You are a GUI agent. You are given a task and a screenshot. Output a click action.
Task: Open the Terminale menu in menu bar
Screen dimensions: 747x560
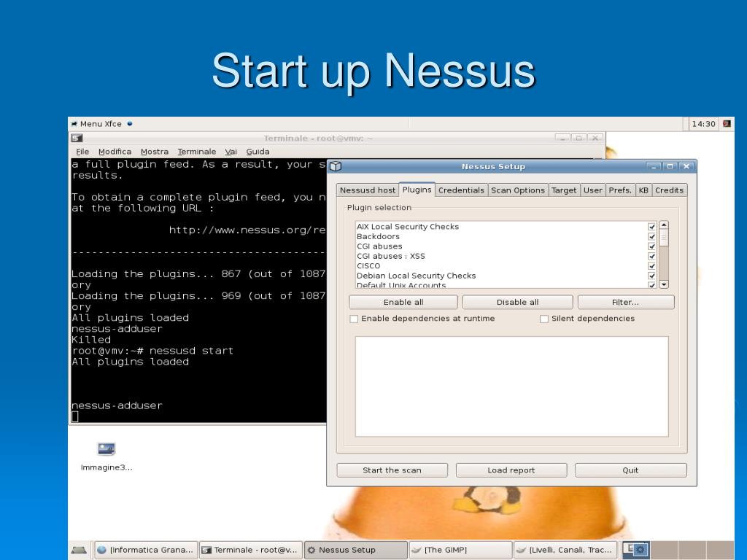(x=197, y=152)
